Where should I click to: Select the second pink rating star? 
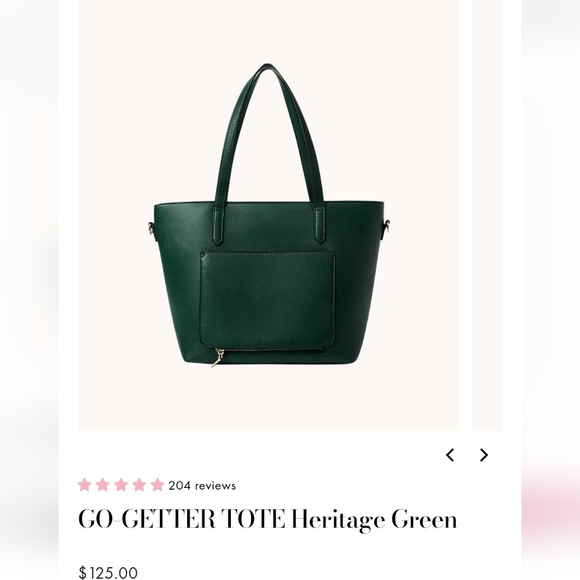pos(103,485)
